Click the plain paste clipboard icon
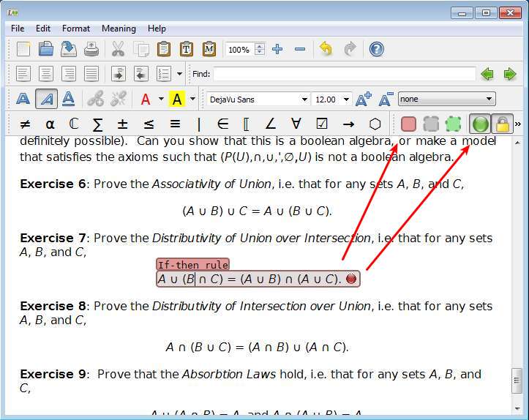The height and width of the screenshot is (420, 529). [164, 49]
